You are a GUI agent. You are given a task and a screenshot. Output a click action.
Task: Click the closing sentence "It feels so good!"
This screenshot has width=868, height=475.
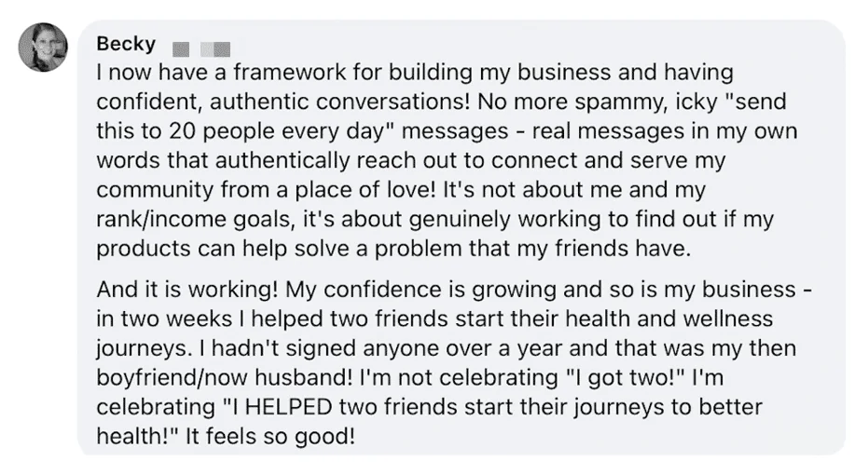click(x=269, y=436)
